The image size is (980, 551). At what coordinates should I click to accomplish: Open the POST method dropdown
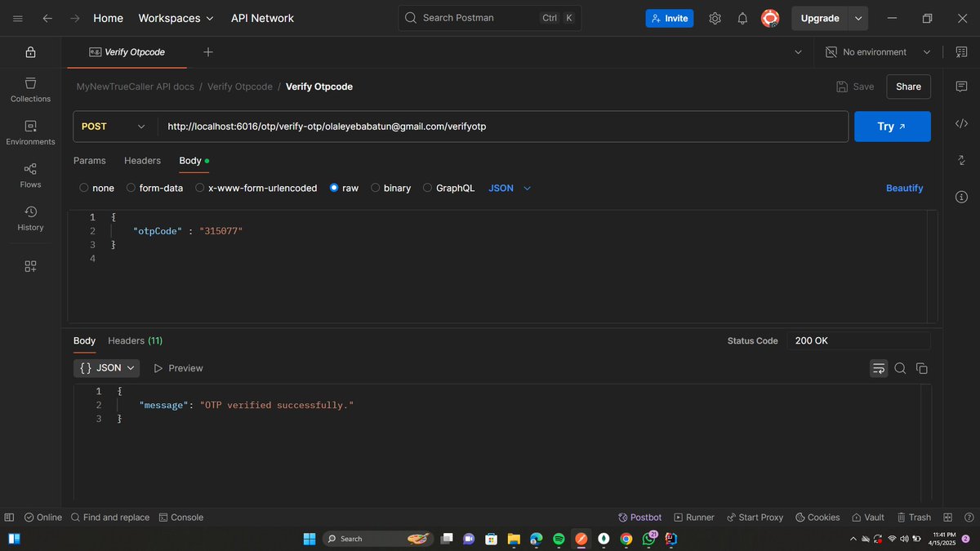(115, 127)
